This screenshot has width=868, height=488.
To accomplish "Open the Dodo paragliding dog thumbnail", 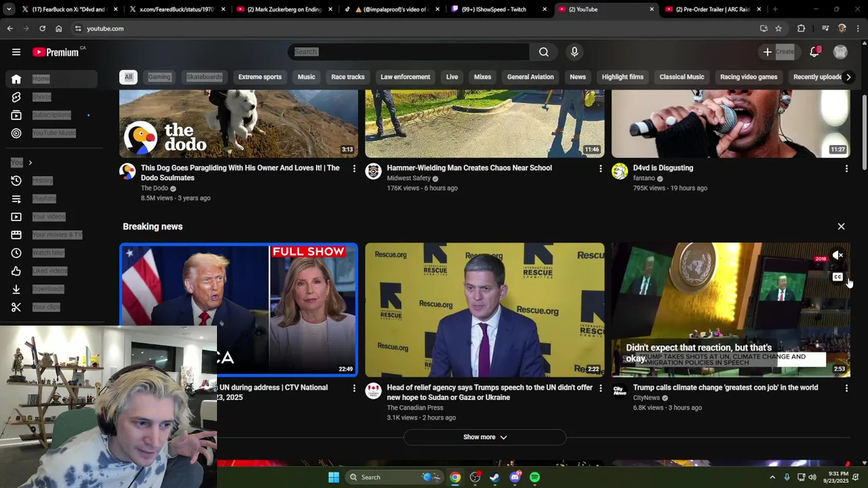I will click(239, 123).
